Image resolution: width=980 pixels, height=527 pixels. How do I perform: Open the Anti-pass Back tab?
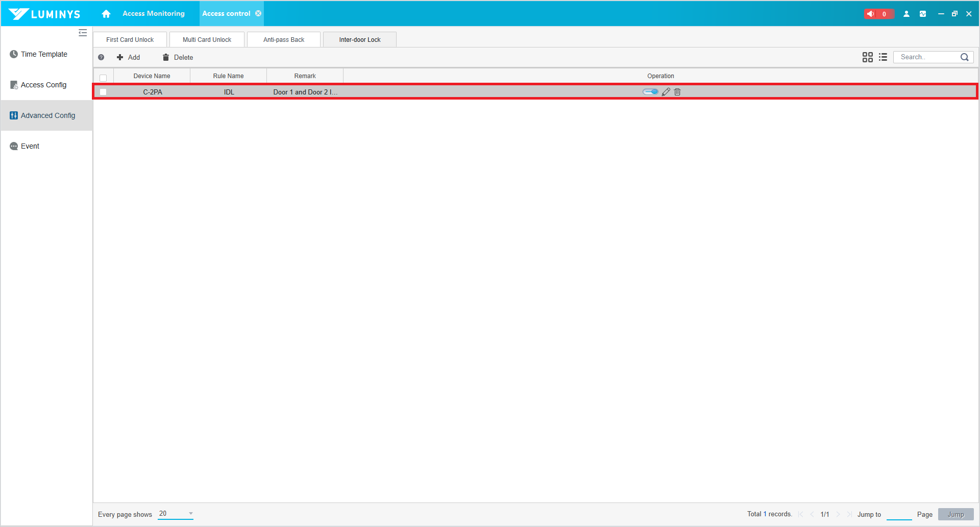pos(284,40)
